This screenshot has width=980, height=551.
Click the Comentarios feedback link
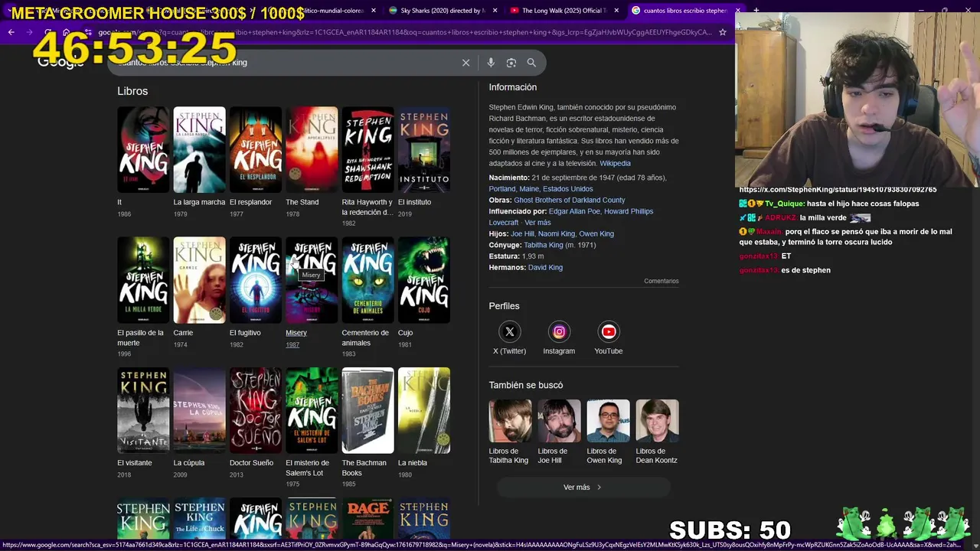(661, 282)
